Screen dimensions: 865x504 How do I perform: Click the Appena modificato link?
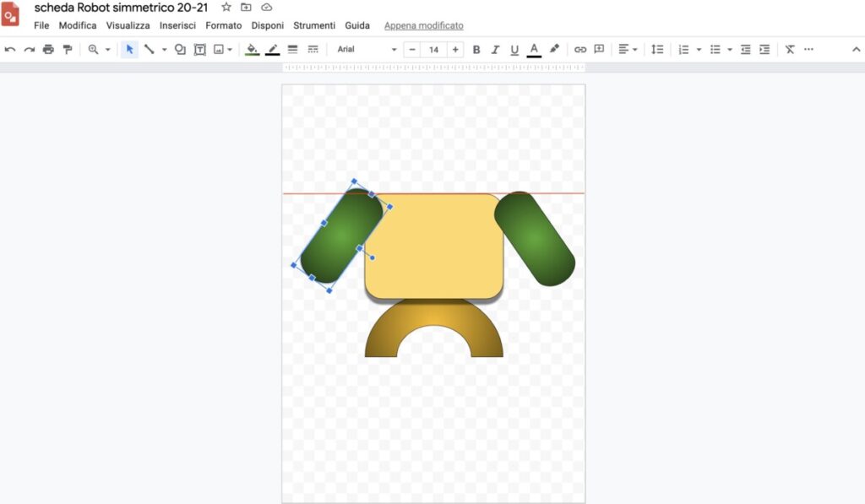click(x=424, y=25)
